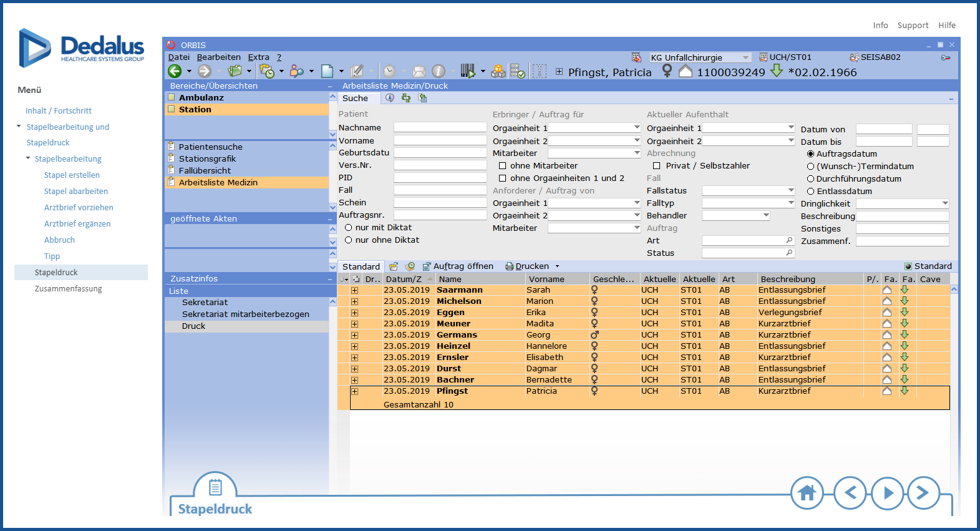Click the 'Auftrag öffnen' button
Viewport: 980px width, 531px height.
click(458, 266)
